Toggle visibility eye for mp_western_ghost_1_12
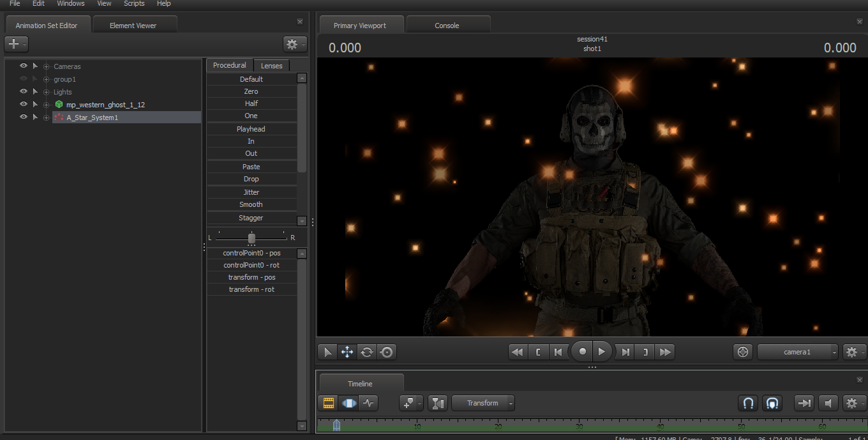Screen dimensions: 868x440 click(24, 104)
